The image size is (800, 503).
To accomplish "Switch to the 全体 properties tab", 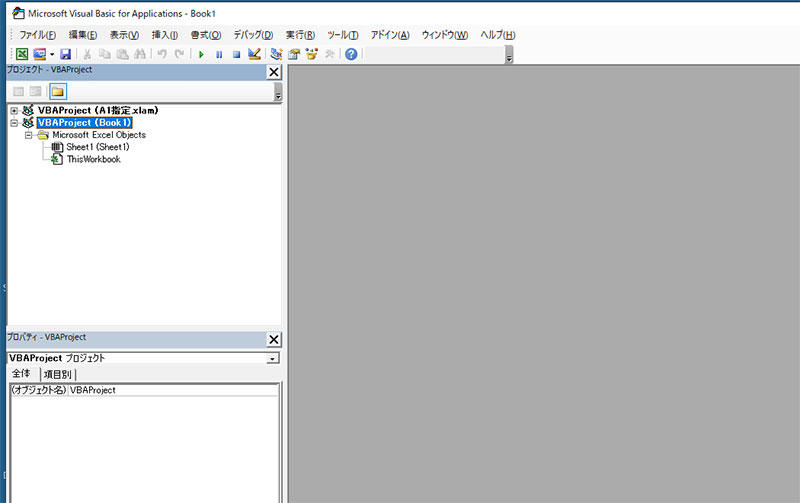I will pos(21,373).
